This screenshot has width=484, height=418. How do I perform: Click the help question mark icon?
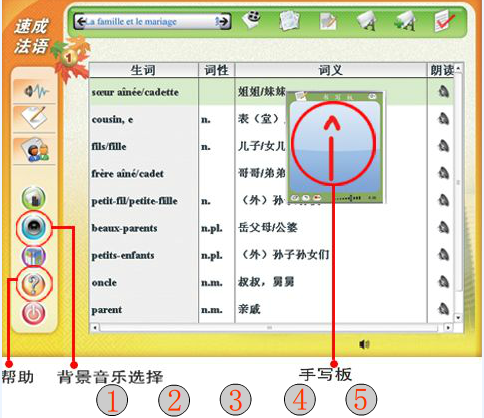point(33,284)
